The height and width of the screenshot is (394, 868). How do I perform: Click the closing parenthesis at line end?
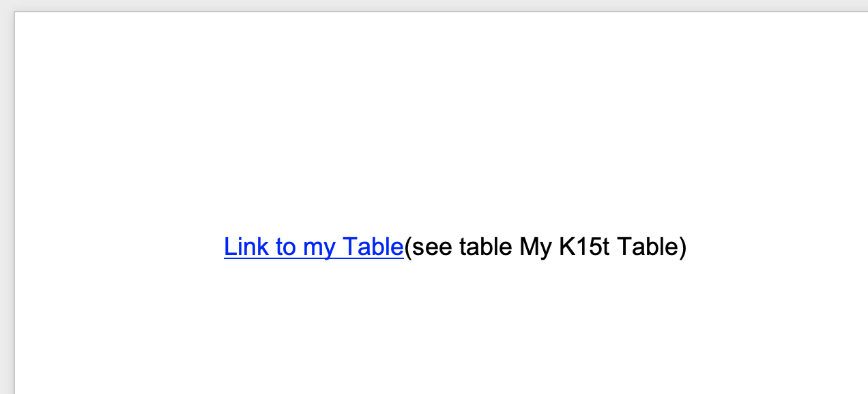[683, 247]
